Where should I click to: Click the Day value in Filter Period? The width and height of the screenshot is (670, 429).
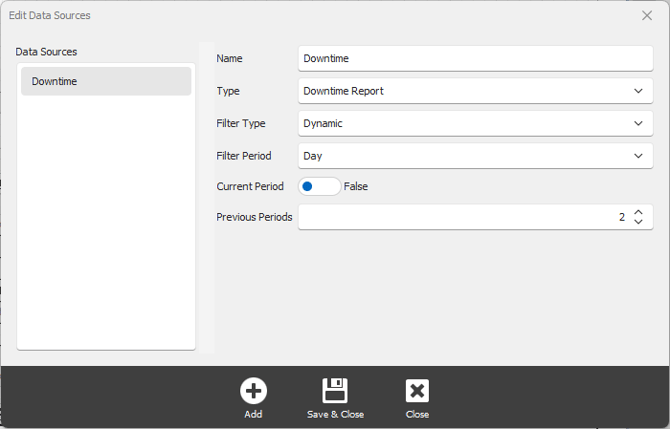pyautogui.click(x=312, y=156)
